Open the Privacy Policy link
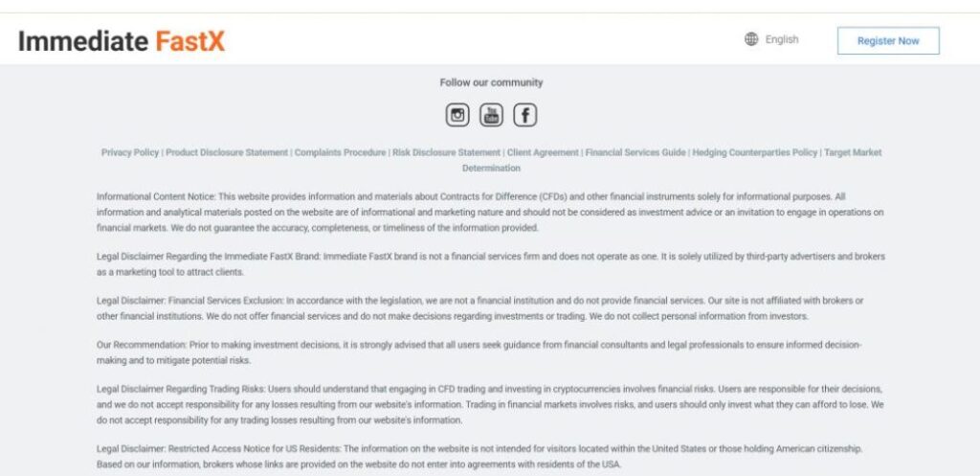This screenshot has height=476, width=980. point(130,152)
